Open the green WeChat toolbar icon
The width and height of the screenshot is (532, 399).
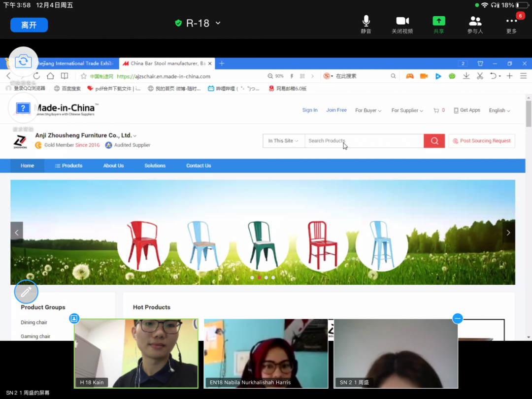pyautogui.click(x=452, y=76)
